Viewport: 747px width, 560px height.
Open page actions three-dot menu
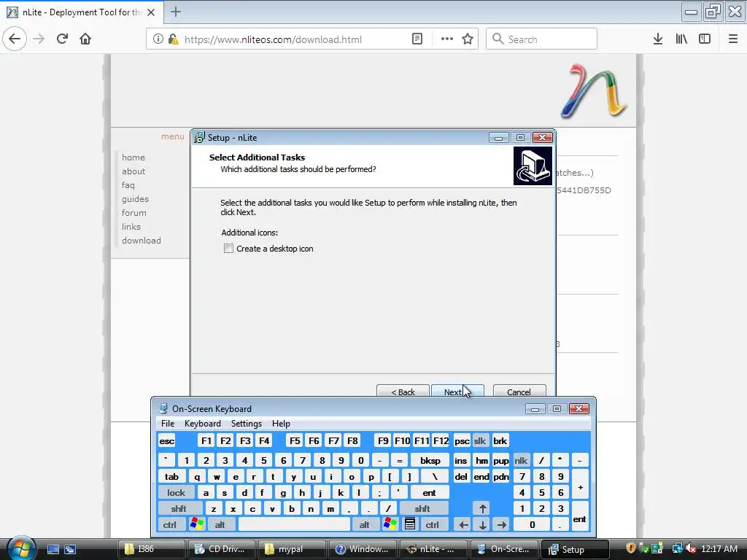(447, 39)
